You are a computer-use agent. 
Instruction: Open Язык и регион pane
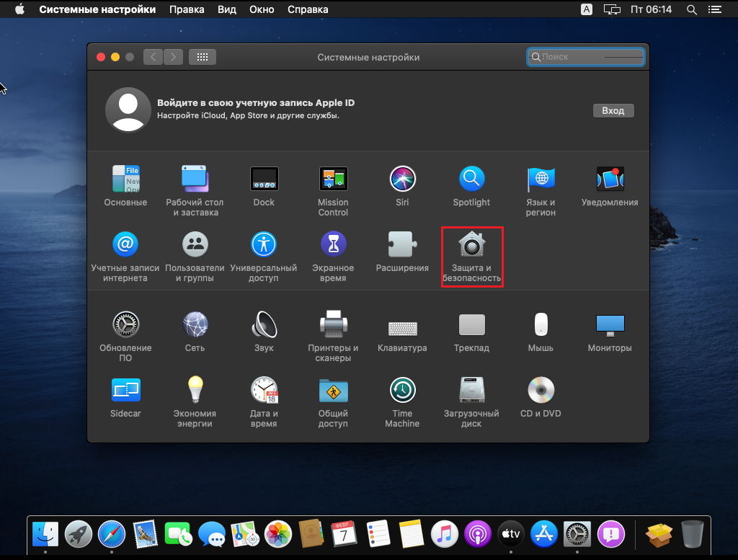tap(541, 179)
